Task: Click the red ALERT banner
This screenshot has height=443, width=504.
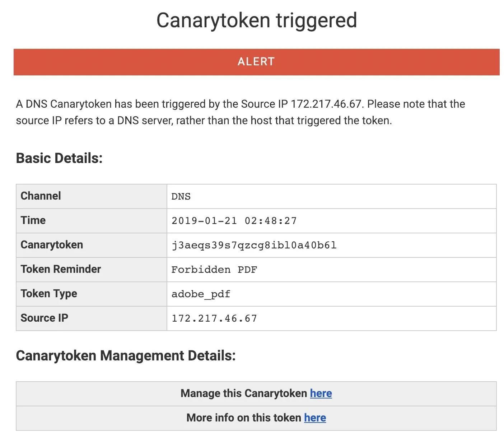Action: click(256, 62)
